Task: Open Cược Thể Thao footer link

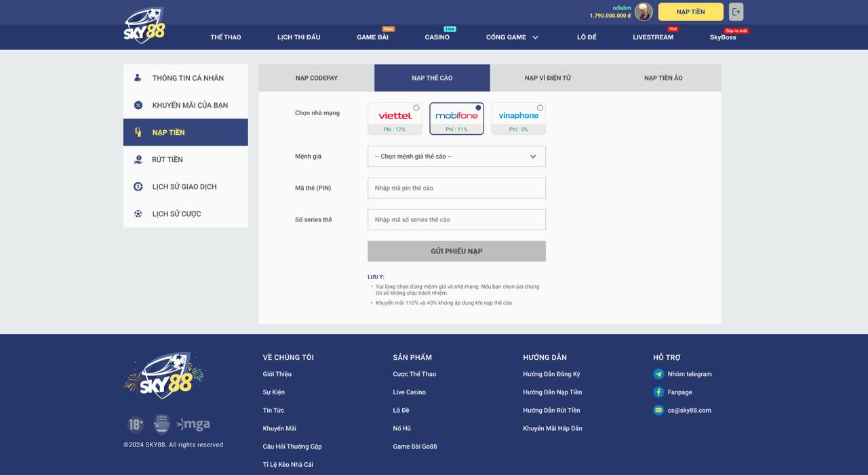Action: click(414, 374)
